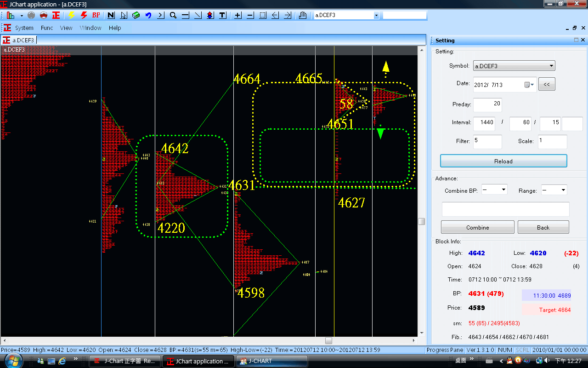Viewport: 588px width, 368px height.
Task: Click the Reload button
Action: click(x=503, y=161)
